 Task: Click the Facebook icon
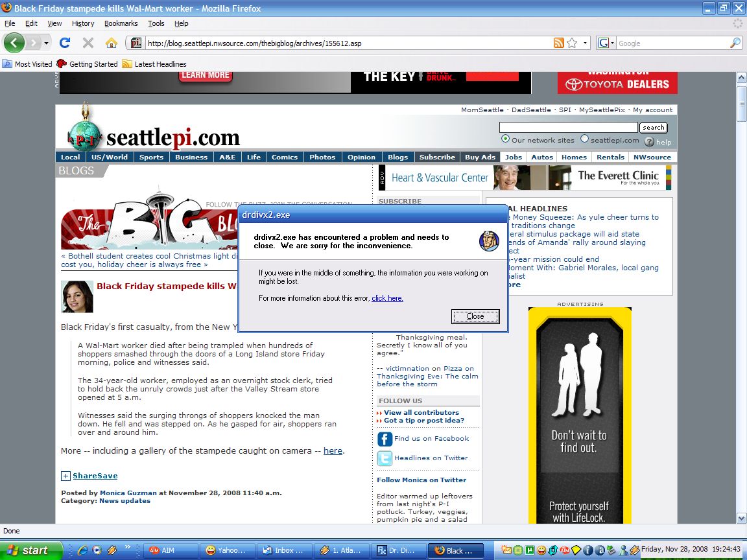tap(385, 439)
